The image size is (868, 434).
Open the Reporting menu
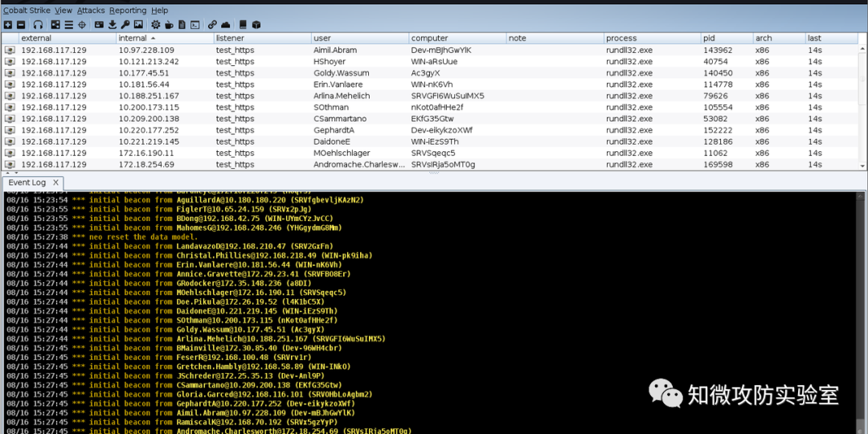128,10
